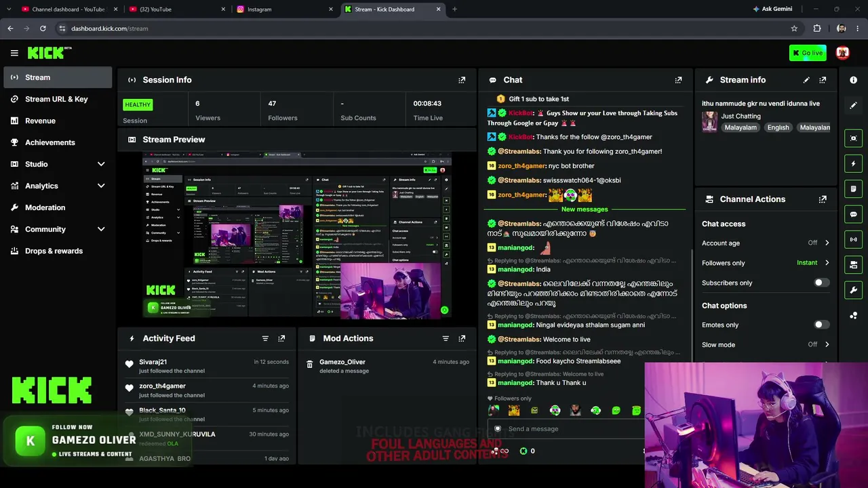
Task: Open Gamezo_Oliver in Mod Actions
Action: [x=342, y=362]
